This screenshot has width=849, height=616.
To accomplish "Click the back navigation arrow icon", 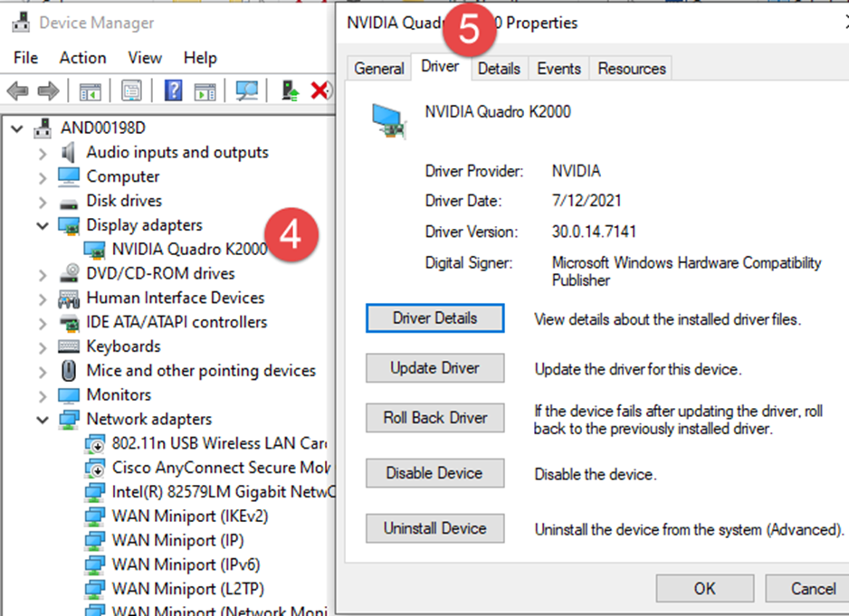I will (x=16, y=90).
